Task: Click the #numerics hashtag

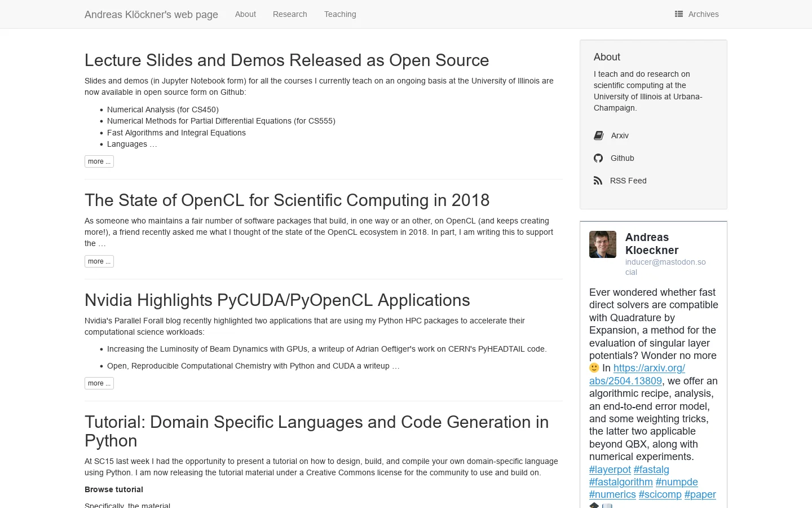Action: pyautogui.click(x=612, y=494)
